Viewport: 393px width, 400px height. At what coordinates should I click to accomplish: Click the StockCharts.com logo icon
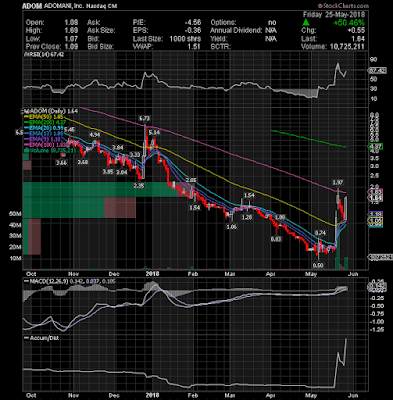(x=319, y=6)
